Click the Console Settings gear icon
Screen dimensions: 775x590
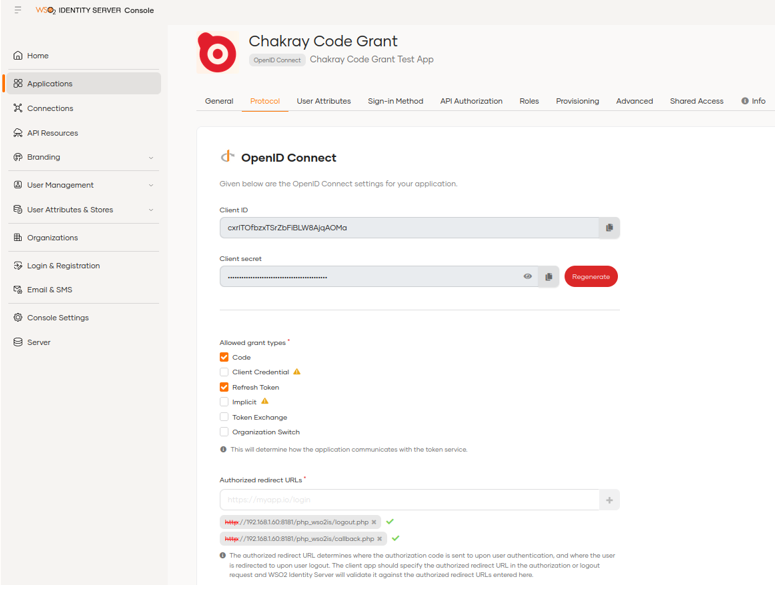pyautogui.click(x=18, y=317)
